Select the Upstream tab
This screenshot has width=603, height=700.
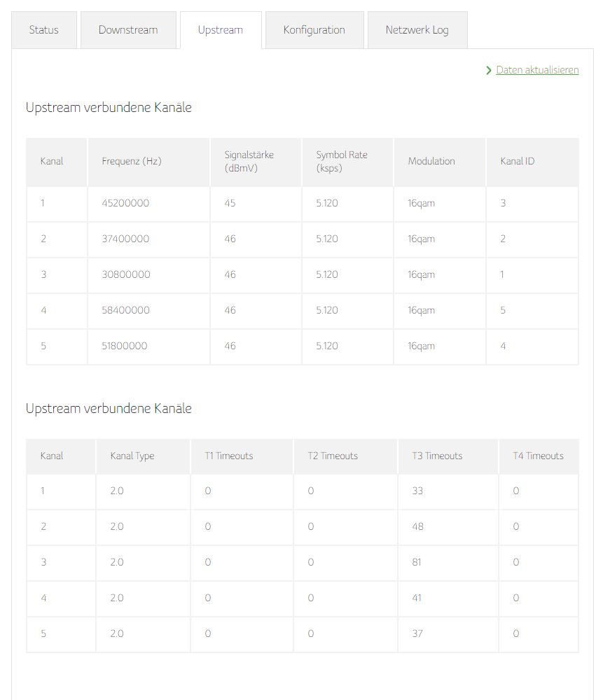221,30
